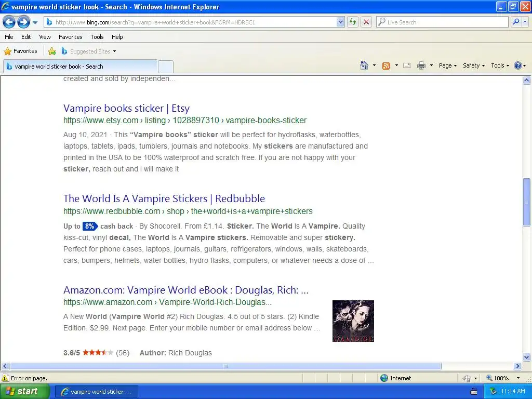Click the redbubble.com shop URL text
Image resolution: width=532 pixels, height=399 pixels.
(188, 211)
